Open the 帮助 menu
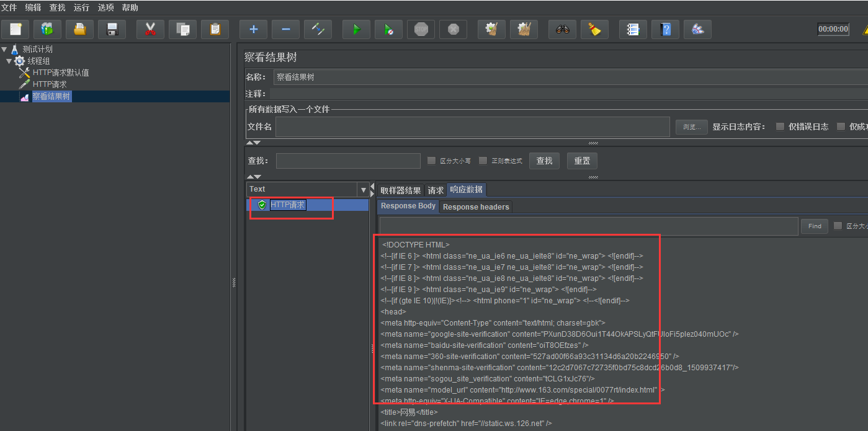Viewport: 868px width, 431px height. point(130,7)
